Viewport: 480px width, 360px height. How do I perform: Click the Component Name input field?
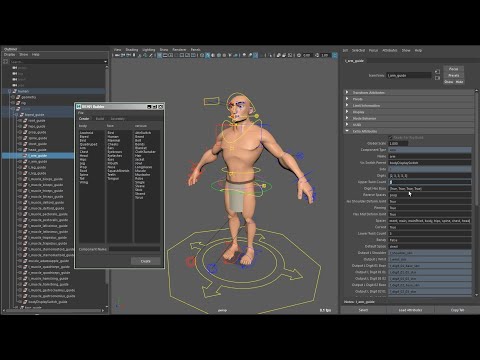(x=135, y=249)
